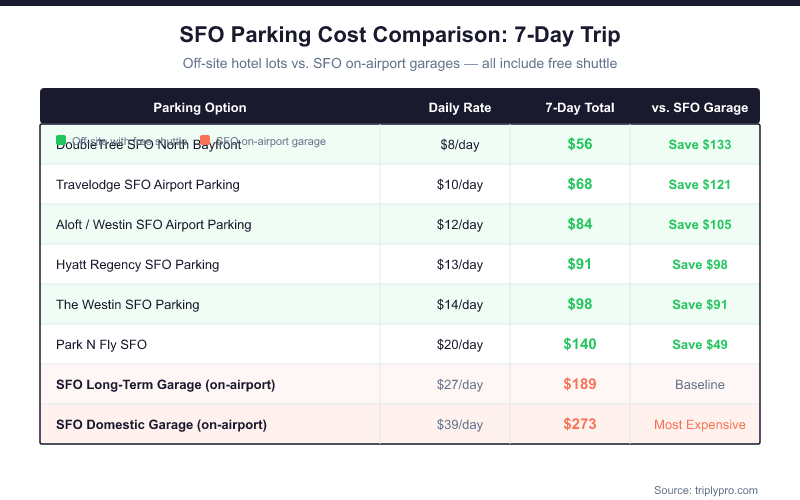Click the $56 seven-day total
This screenshot has width=800, height=500.
[580, 144]
